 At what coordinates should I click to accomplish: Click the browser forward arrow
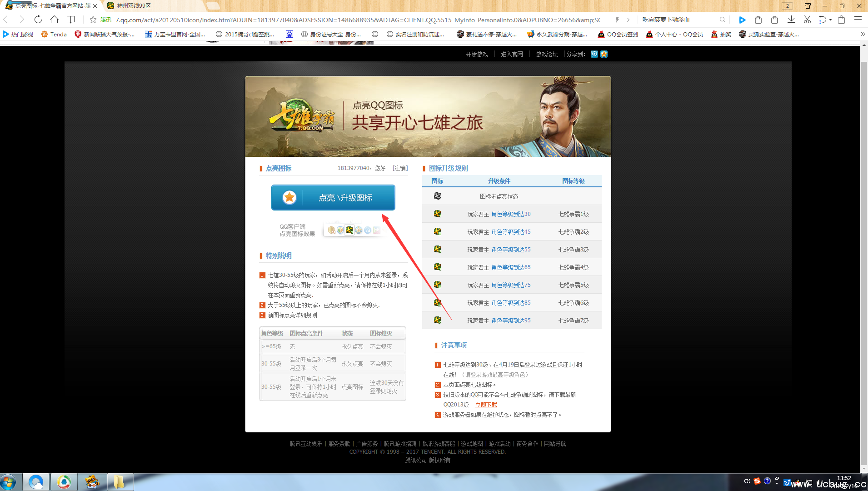21,20
